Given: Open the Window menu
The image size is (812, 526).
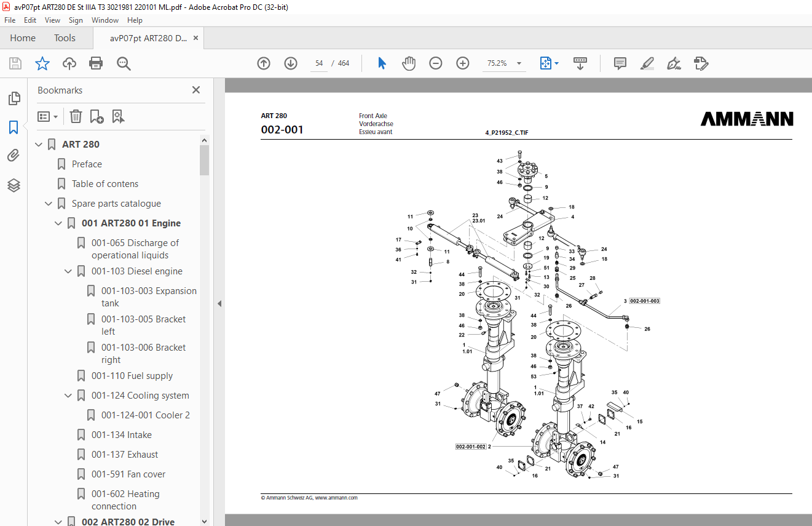Looking at the screenshot, I should coord(105,20).
